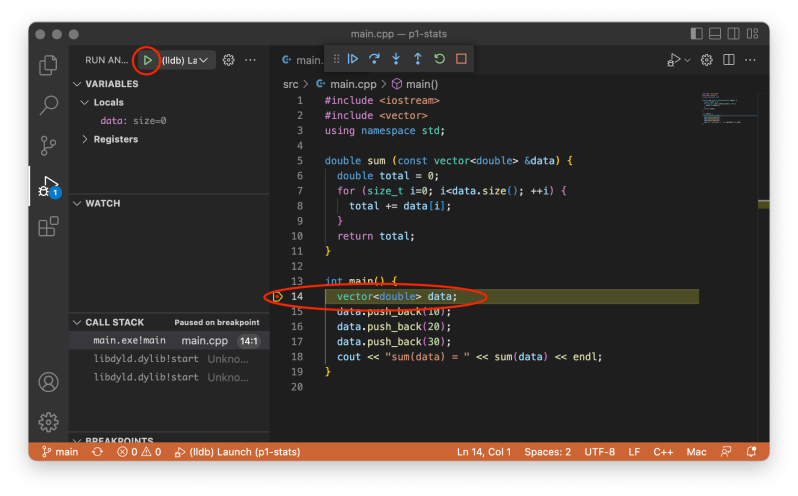Open notifications bell in status bar
Image resolution: width=798 pixels, height=496 pixels.
pos(751,452)
